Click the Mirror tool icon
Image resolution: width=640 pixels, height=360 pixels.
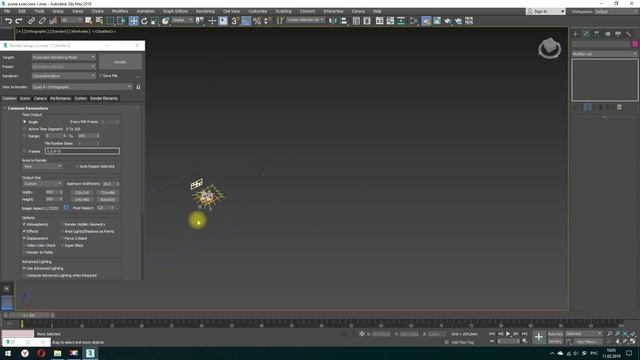333,21
